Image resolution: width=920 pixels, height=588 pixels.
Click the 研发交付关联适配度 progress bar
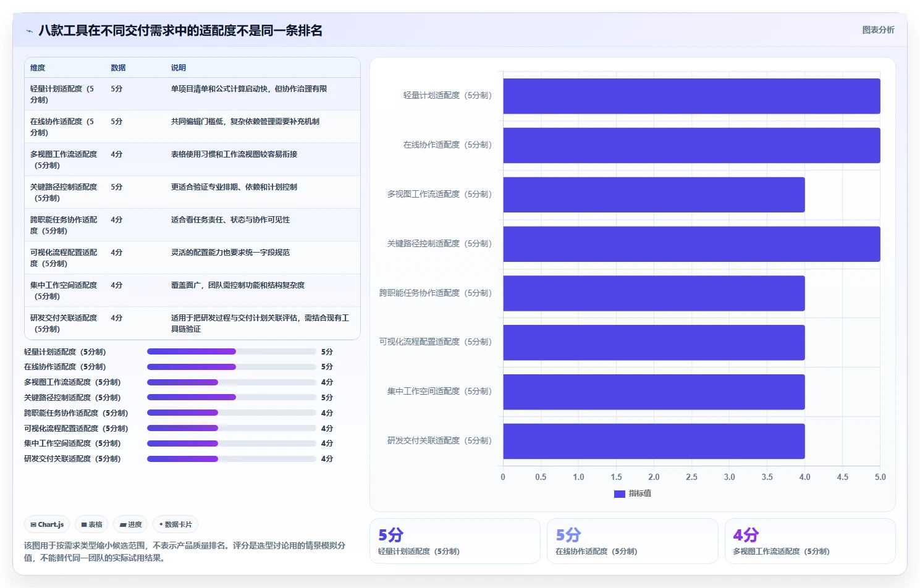pos(232,459)
